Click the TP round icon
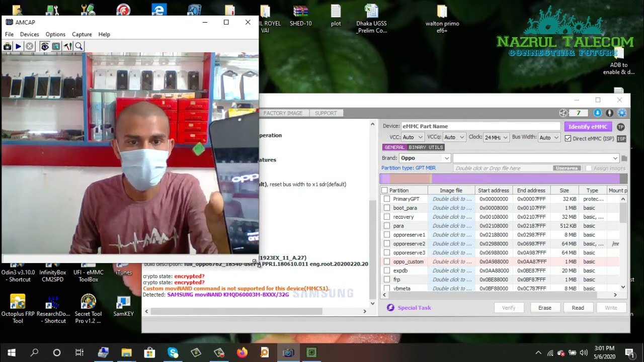The height and width of the screenshot is (362, 644). [621, 127]
